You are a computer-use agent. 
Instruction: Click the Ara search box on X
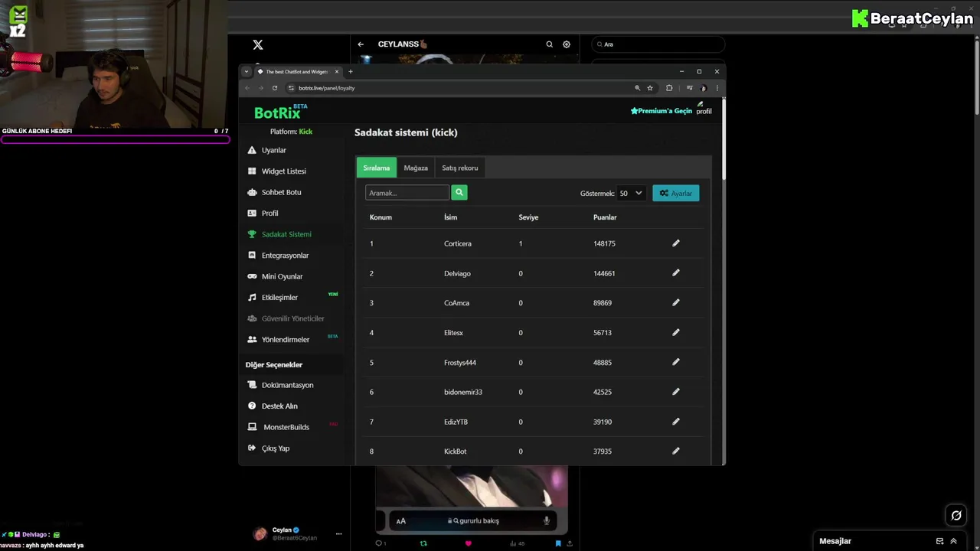(658, 44)
